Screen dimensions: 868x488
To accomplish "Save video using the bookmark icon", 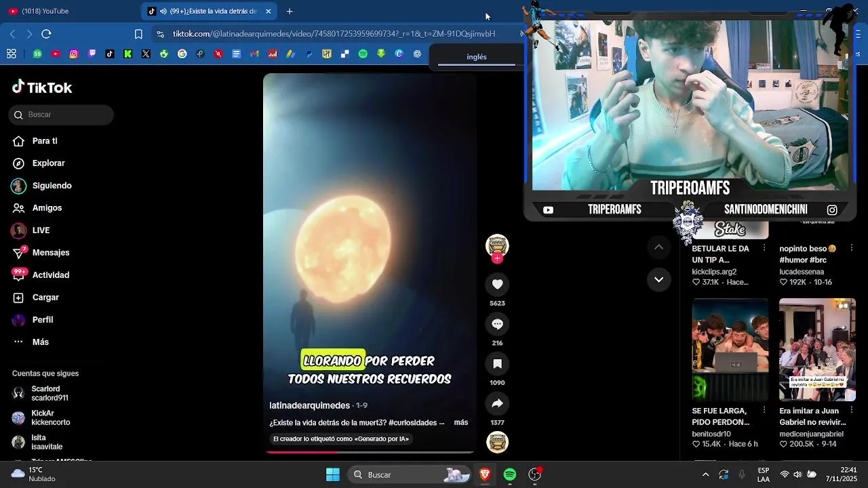I will tap(497, 364).
